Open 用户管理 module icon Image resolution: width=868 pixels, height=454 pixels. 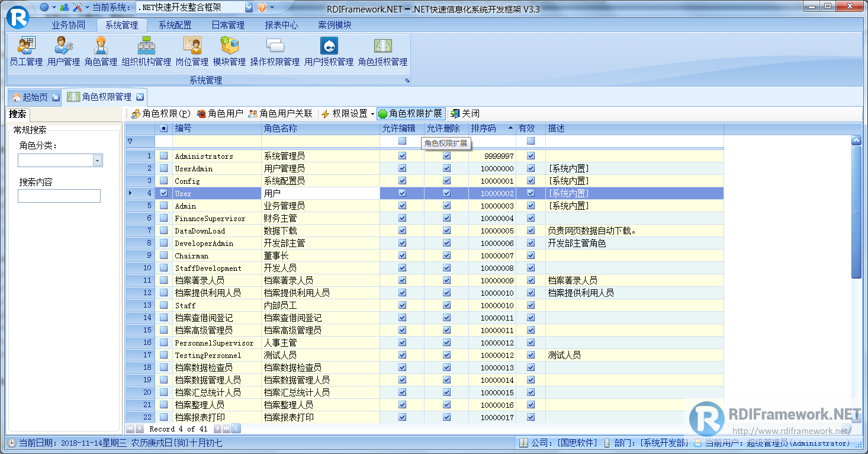[63, 51]
